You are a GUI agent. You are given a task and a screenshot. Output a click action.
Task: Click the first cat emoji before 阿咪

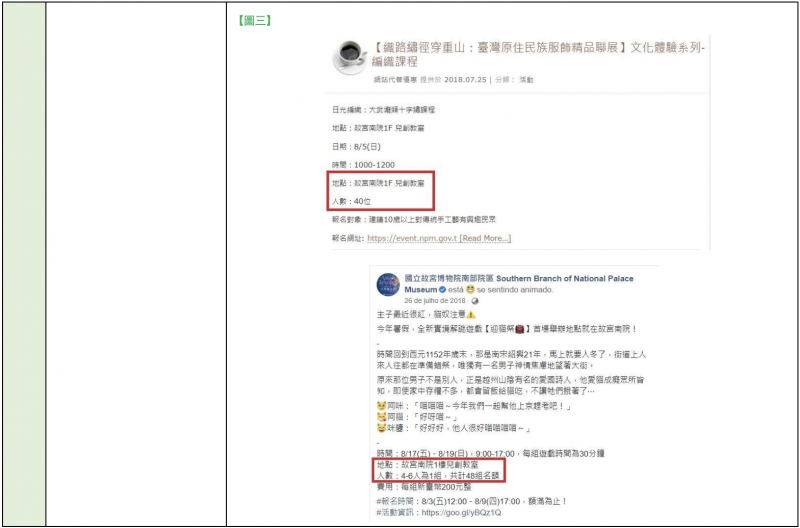click(380, 407)
